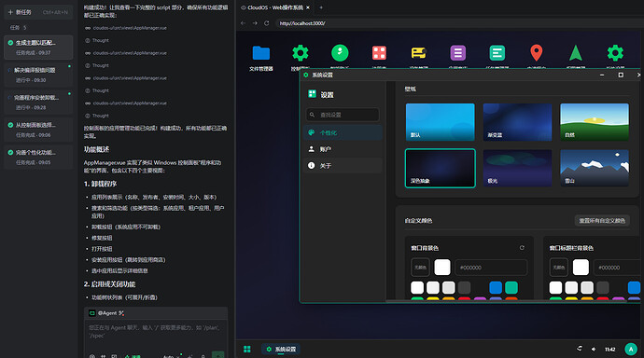This screenshot has height=358, width=644.
Task: Send the chat message with green arrow button
Action: coord(217,355)
